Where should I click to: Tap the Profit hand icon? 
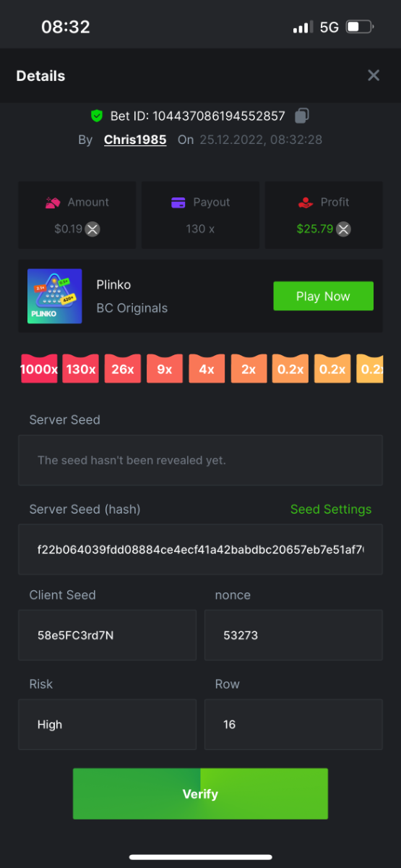click(306, 203)
